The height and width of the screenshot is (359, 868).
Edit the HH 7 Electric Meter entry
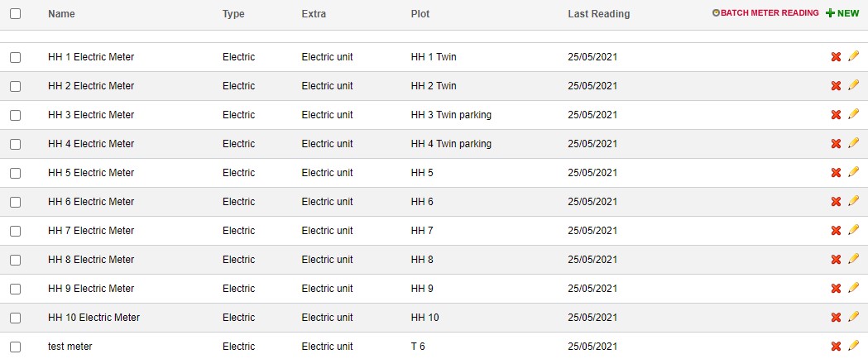tap(854, 230)
